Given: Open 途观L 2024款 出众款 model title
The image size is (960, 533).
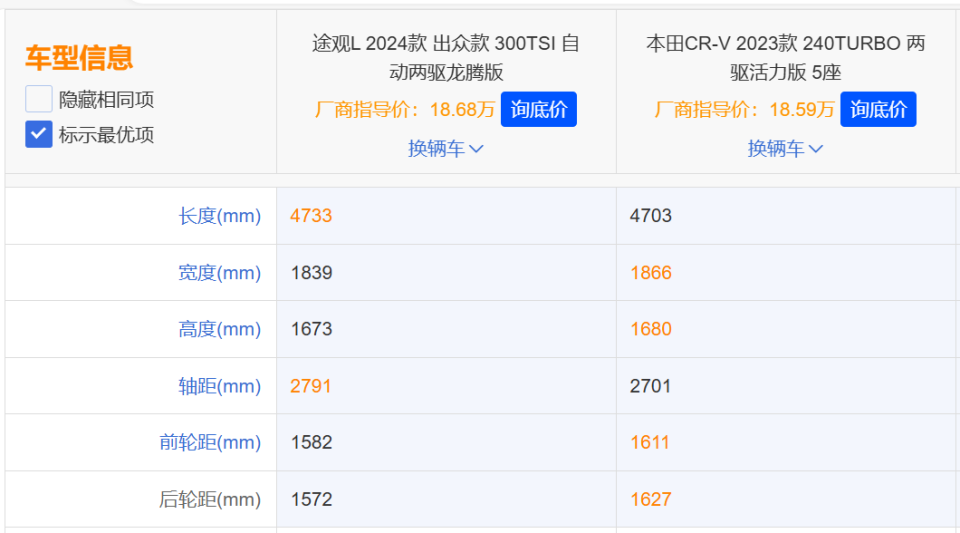Looking at the screenshot, I should click(446, 58).
